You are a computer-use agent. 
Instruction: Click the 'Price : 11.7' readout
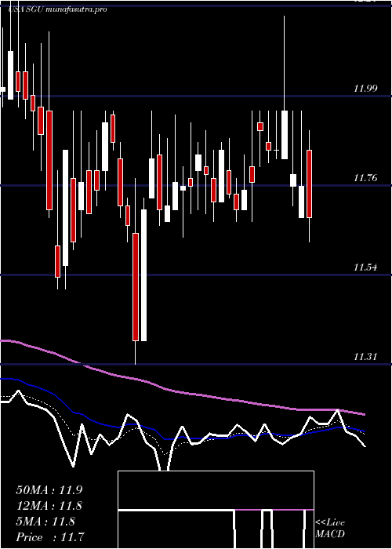point(49,536)
